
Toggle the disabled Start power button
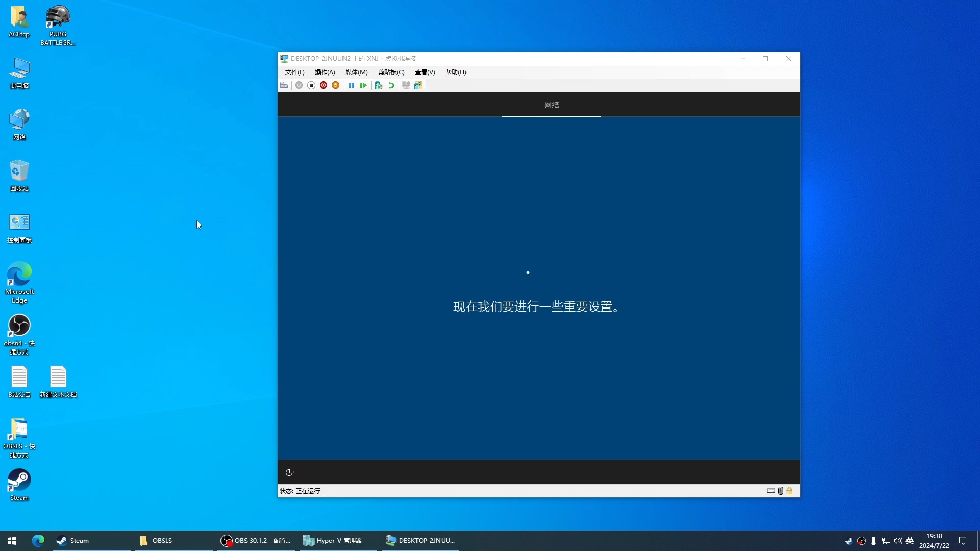299,85
